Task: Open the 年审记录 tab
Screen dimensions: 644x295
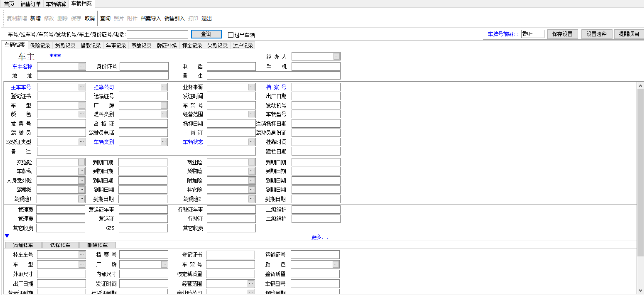Action: pos(116,45)
